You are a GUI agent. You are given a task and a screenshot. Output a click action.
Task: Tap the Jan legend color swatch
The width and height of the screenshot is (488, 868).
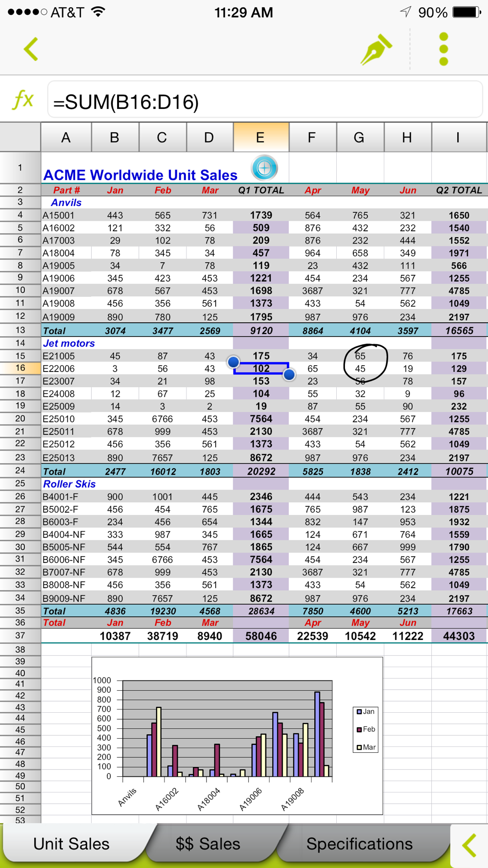click(x=359, y=712)
